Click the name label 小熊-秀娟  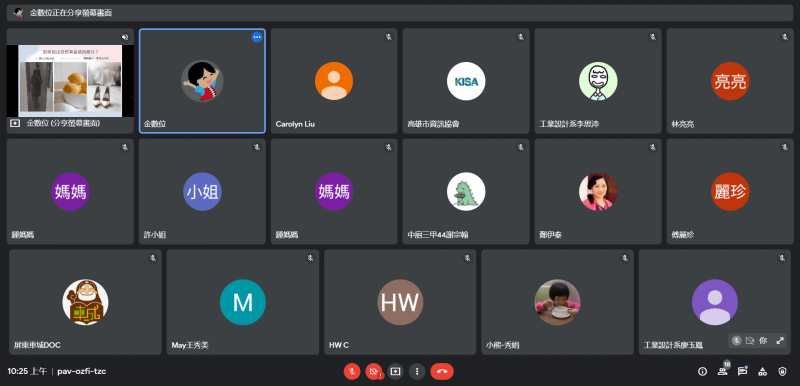pos(503,346)
